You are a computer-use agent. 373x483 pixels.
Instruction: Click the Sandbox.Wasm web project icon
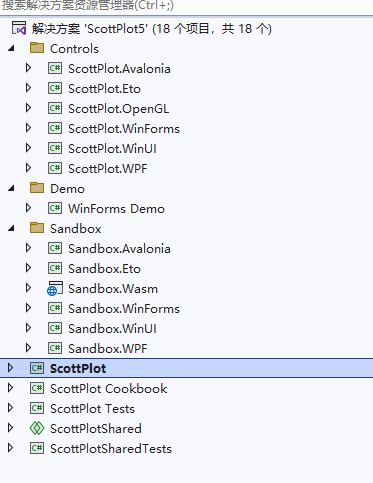pos(55,288)
